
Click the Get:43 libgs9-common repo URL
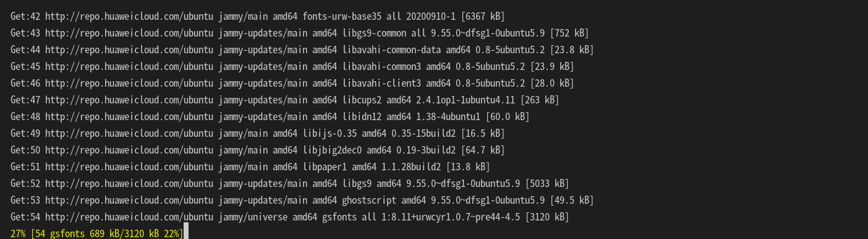point(129,33)
